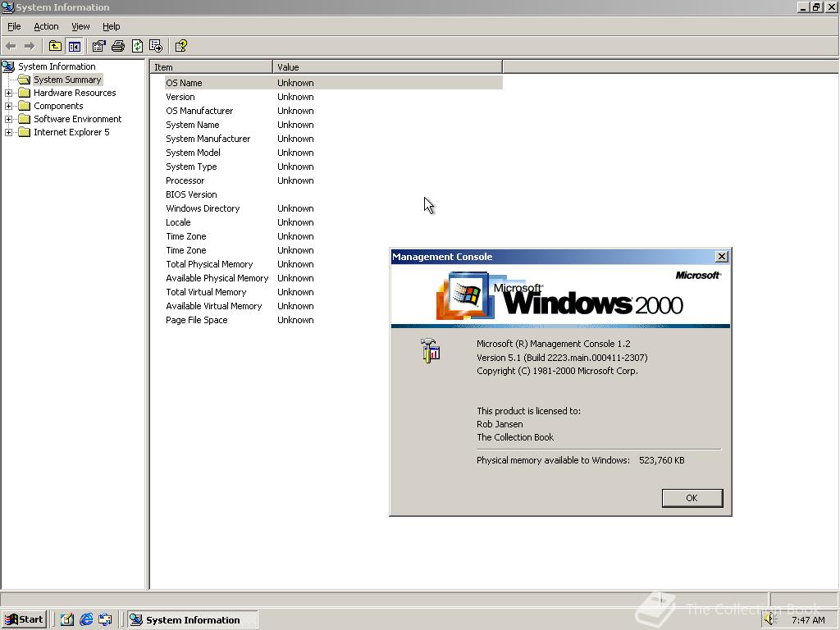Refresh system information with the toolbar icon
Screen dimensions: 840x630
[x=137, y=46]
